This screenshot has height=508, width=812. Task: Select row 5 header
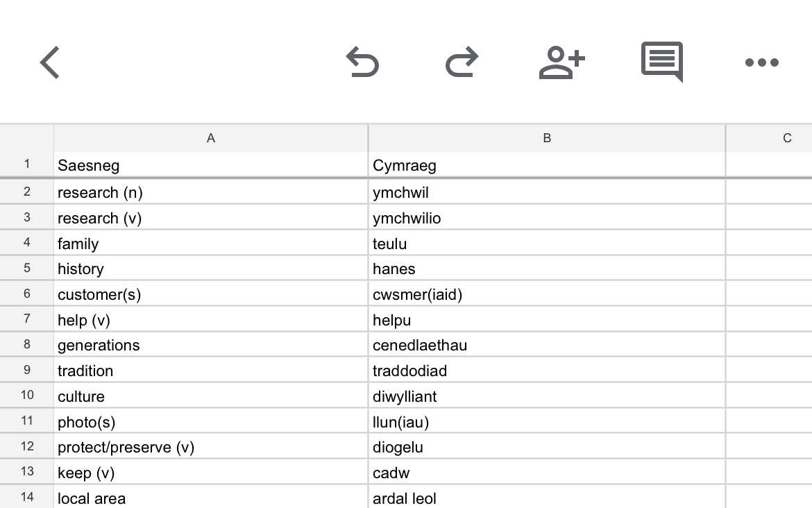[x=27, y=268]
